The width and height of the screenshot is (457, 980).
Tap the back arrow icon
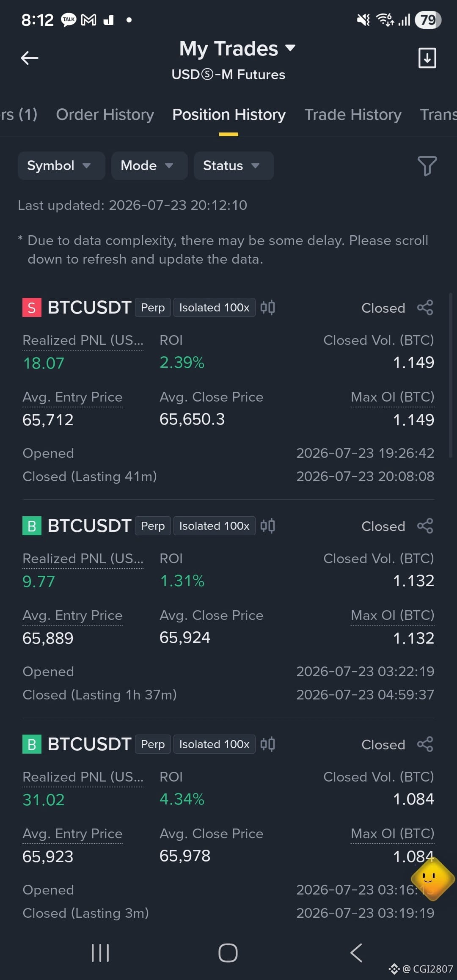pyautogui.click(x=30, y=58)
